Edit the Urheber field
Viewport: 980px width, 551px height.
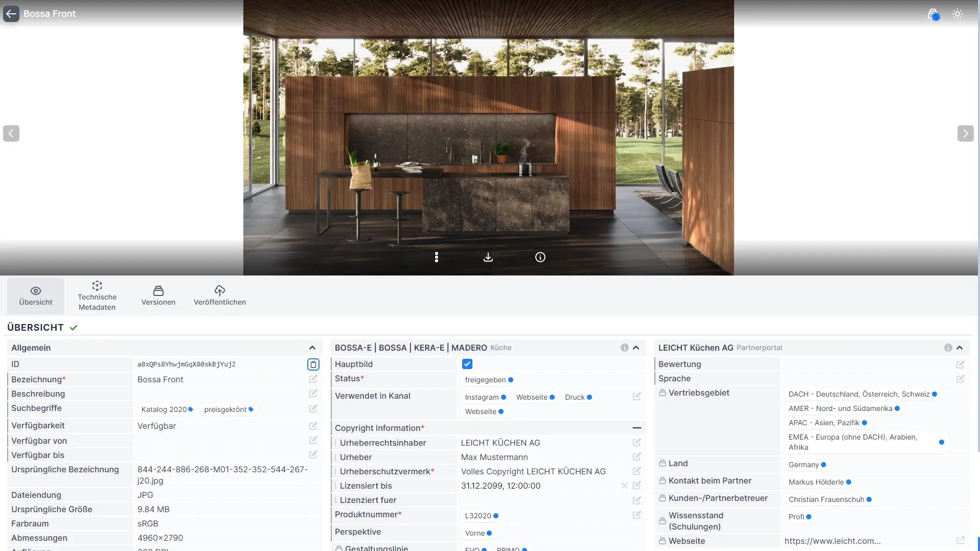pyautogui.click(x=636, y=456)
